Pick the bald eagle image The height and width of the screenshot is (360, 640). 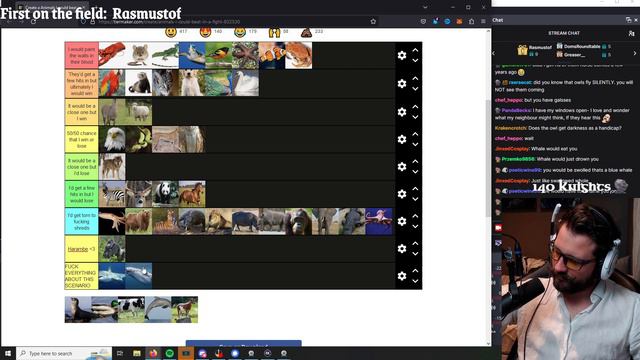pos(112,139)
